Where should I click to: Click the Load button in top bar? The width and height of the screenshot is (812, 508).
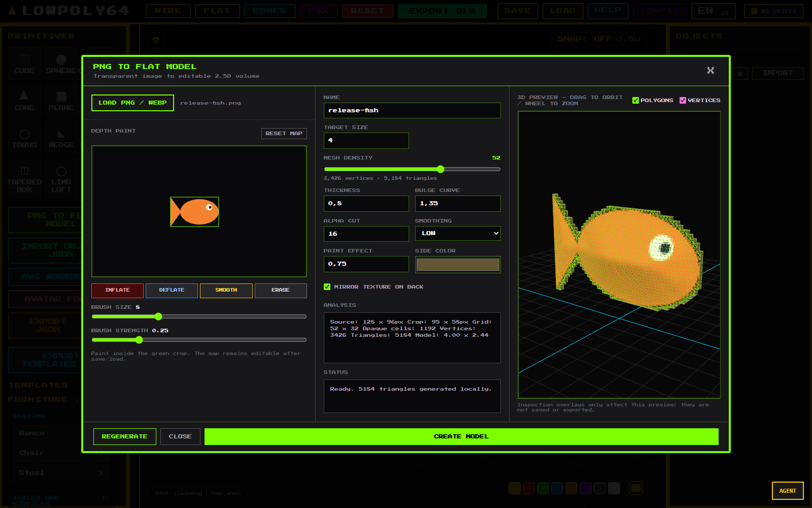tap(563, 11)
